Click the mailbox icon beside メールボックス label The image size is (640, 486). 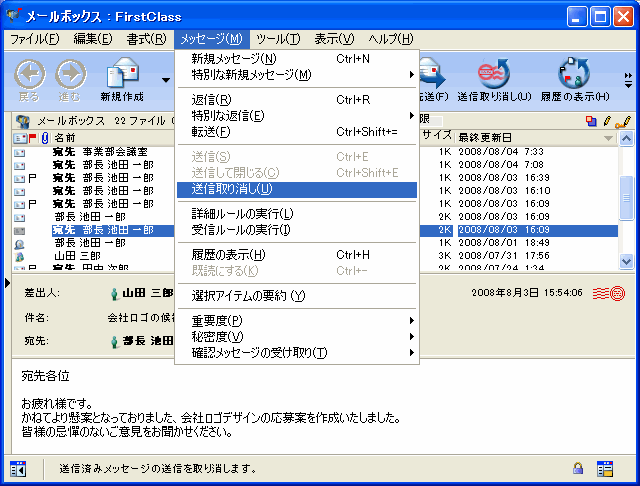pos(22,121)
